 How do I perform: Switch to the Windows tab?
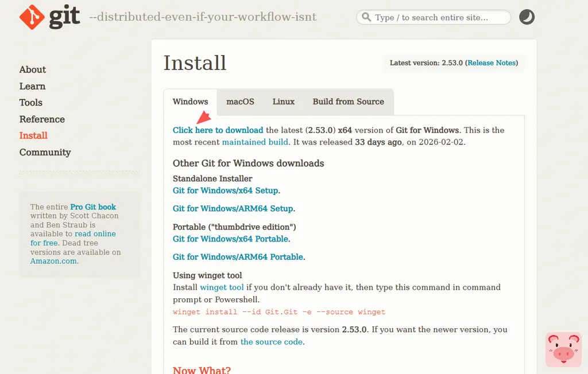point(190,102)
